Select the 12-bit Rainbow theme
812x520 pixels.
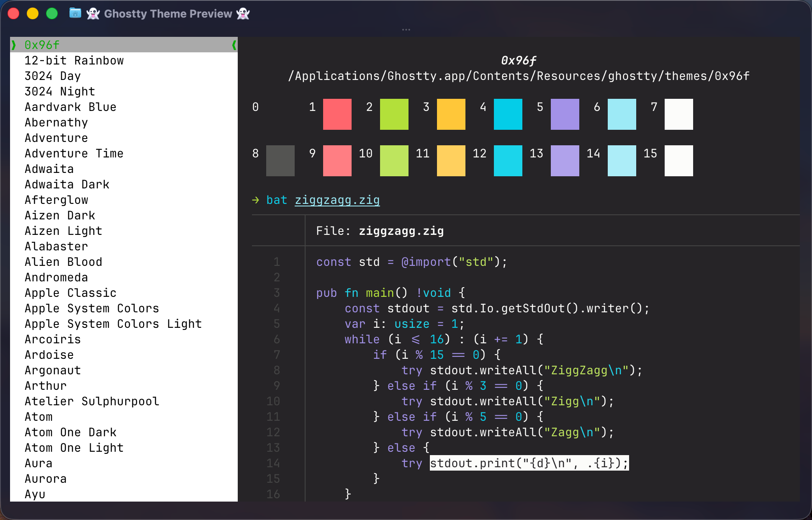[x=124, y=60]
